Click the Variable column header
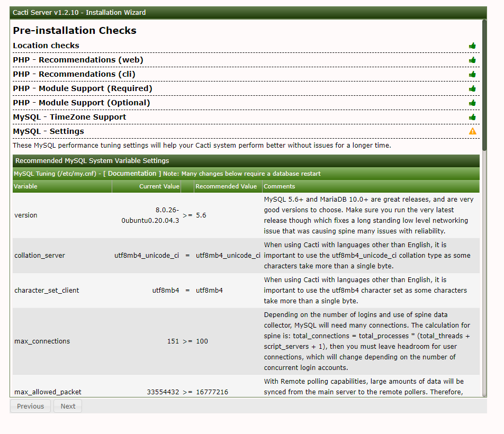 click(x=62, y=186)
